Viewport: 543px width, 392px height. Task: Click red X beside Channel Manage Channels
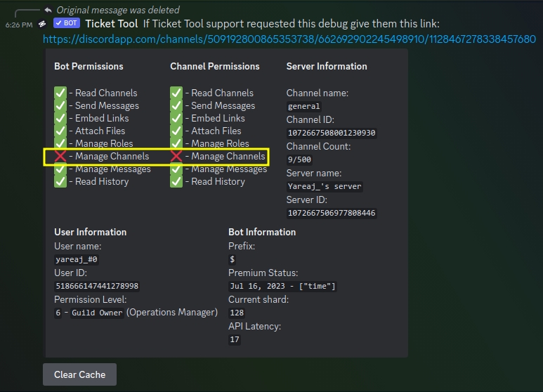[x=176, y=156]
